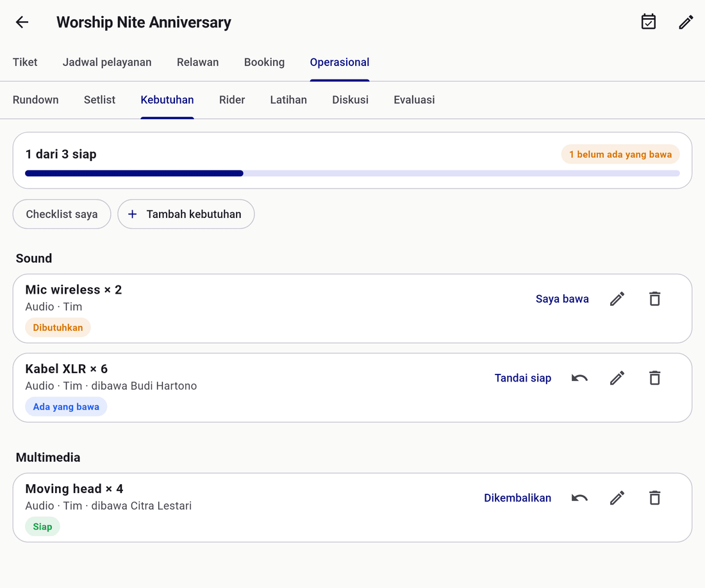Edit the Moving head item
Viewport: 705px width, 588px height.
[x=617, y=498]
